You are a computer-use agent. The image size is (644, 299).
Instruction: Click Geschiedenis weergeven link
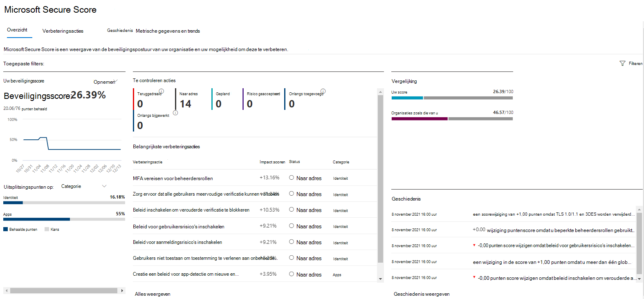click(x=422, y=294)
